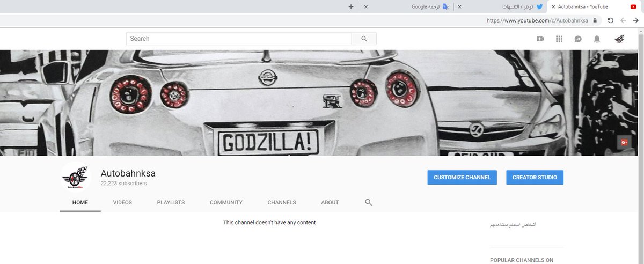Click the browser address bar URL
The image size is (644, 264).
[x=537, y=20]
